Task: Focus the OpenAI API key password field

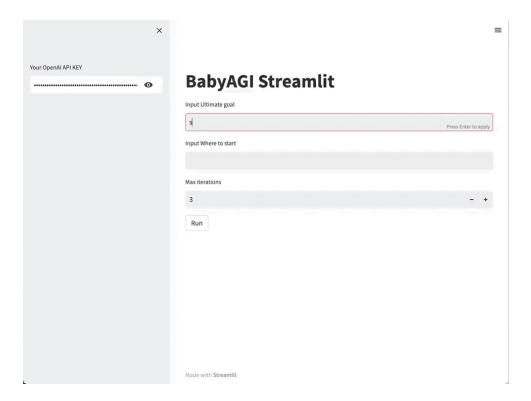Action: (x=85, y=85)
